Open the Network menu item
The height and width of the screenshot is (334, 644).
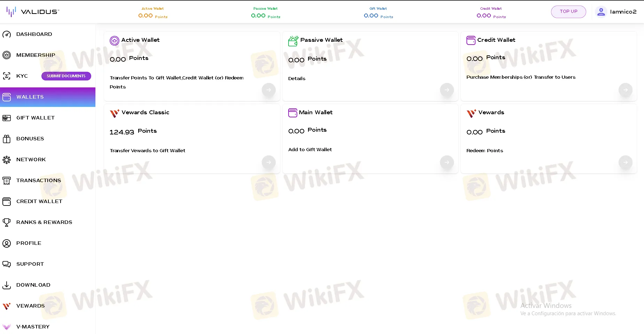(x=48, y=160)
